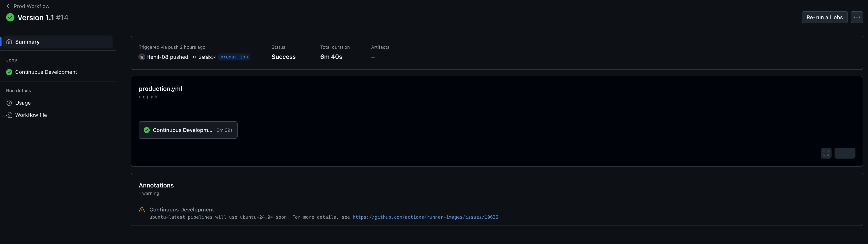Click the commit icon before 2afeb34

point(194,57)
